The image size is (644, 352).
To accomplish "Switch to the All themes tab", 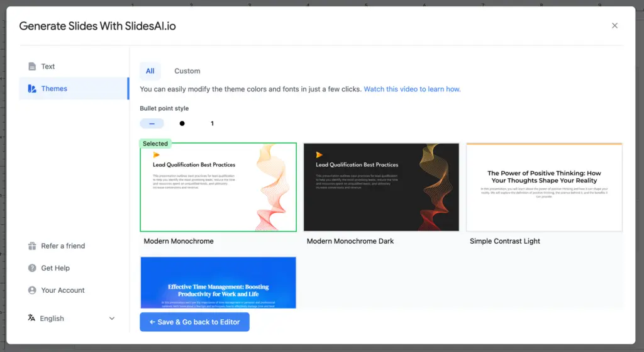I will coord(150,71).
